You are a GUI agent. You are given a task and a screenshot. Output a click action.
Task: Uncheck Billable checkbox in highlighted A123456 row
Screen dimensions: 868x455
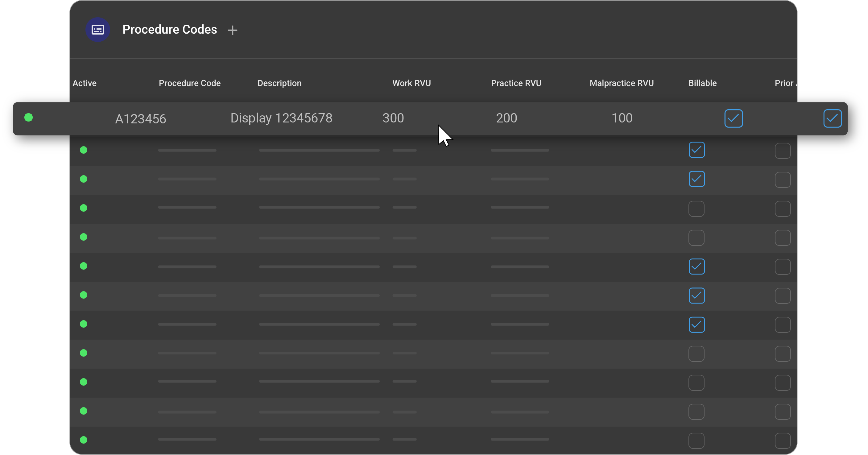[x=733, y=118]
